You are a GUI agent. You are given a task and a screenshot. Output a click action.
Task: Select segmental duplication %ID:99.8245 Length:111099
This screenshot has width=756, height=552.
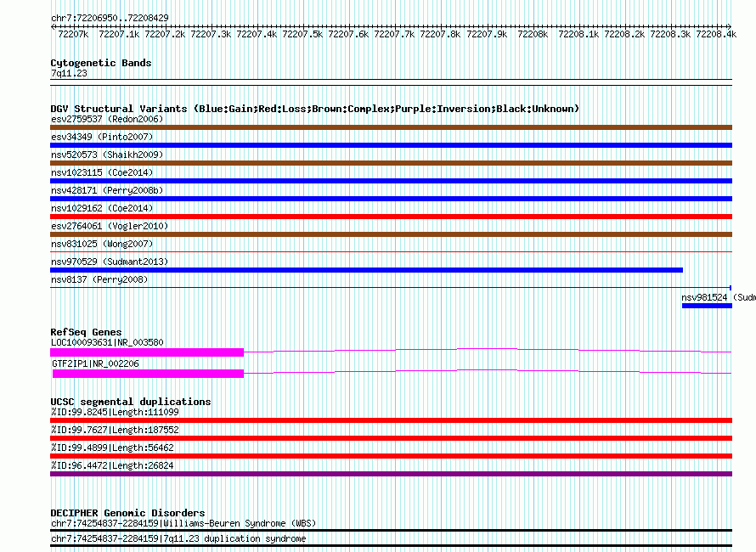[391, 420]
